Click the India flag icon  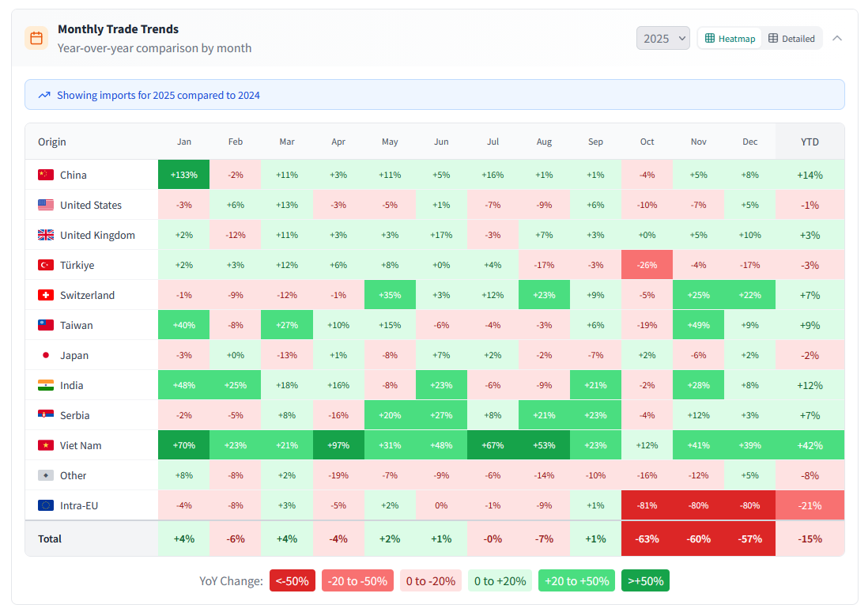46,384
